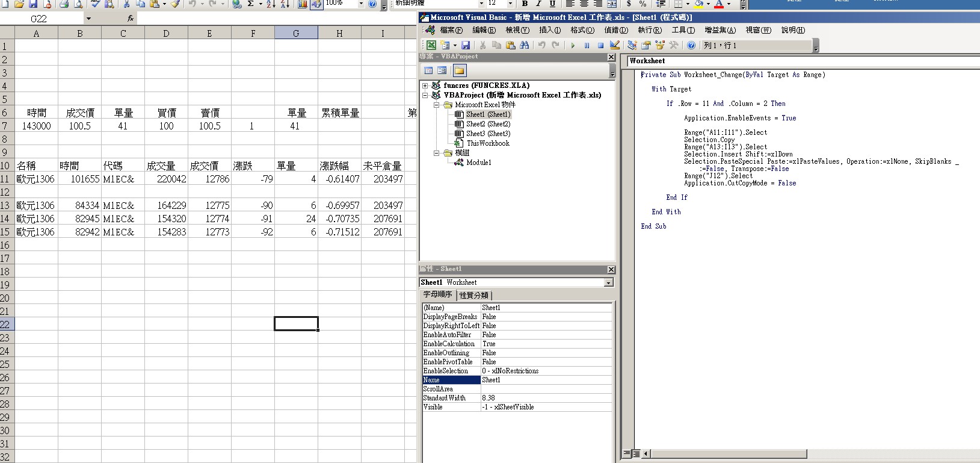Open the Object Browser toolbar icon
The height and width of the screenshot is (463, 980).
[660, 45]
